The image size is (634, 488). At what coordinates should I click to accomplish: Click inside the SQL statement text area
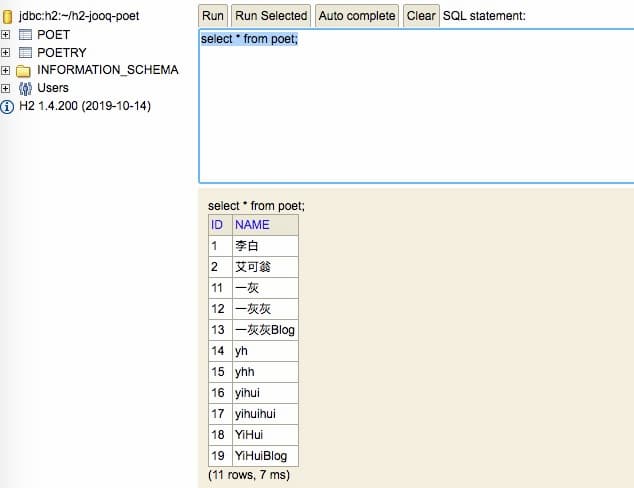click(416, 110)
